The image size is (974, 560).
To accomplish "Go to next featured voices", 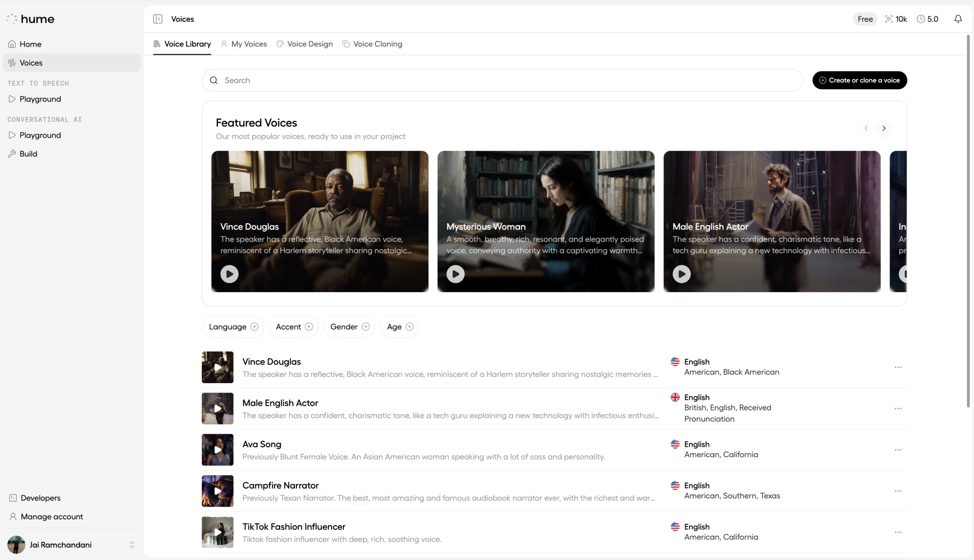I will tap(883, 128).
